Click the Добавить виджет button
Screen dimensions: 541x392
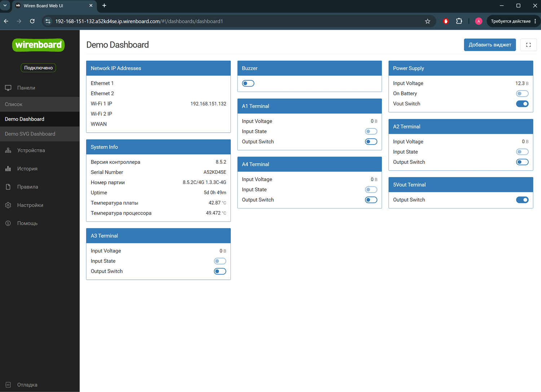coord(490,45)
